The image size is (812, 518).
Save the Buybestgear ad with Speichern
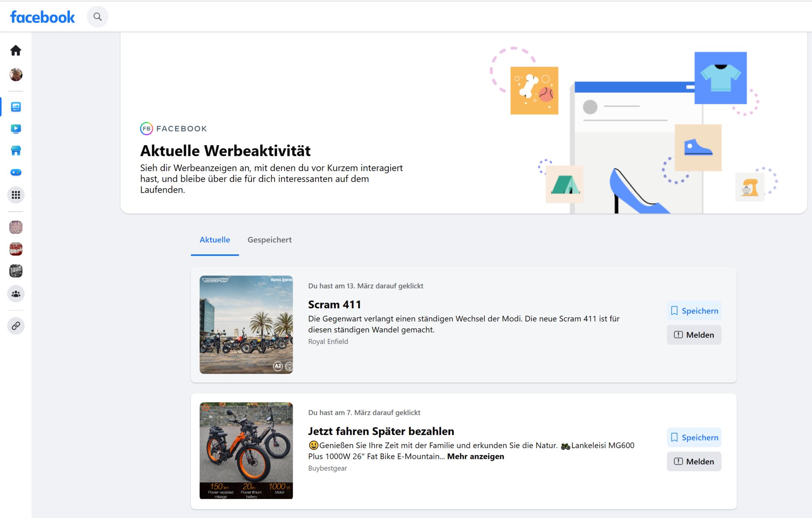click(694, 437)
